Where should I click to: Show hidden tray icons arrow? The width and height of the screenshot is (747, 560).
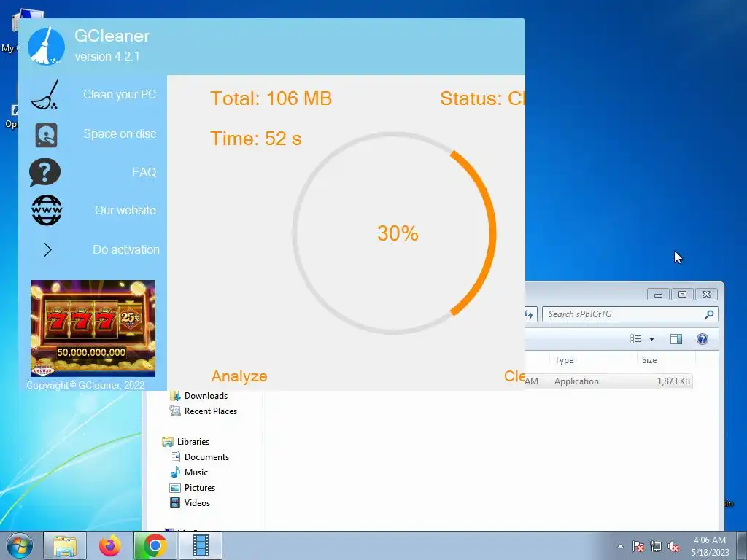(x=620, y=546)
